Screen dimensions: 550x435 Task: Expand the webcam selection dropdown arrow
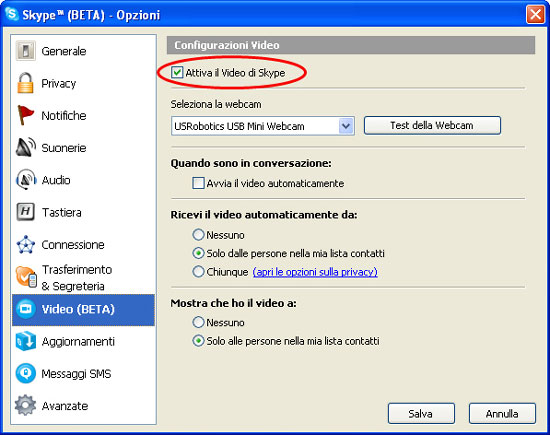[x=346, y=126]
